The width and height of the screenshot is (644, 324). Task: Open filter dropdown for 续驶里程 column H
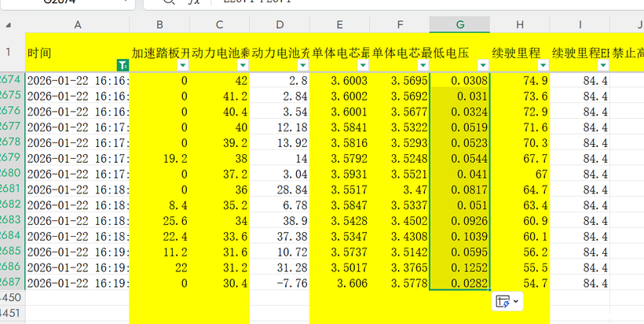(542, 66)
